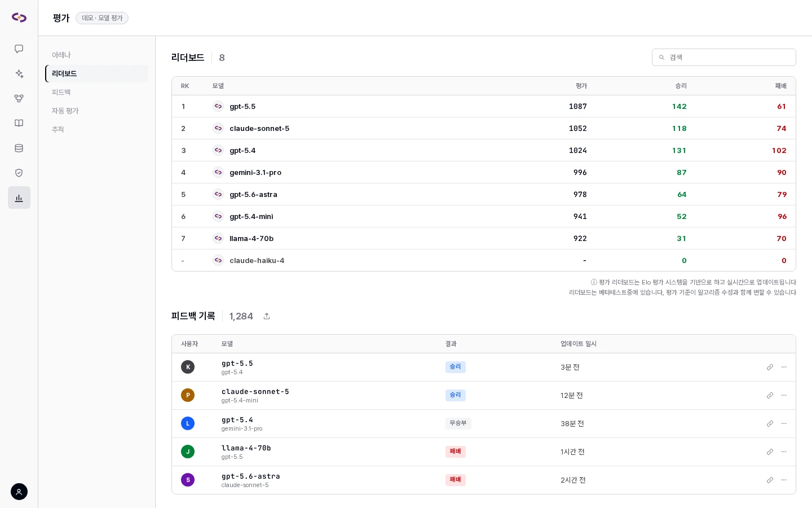Open the sparkle icon in sidebar

coord(19,74)
